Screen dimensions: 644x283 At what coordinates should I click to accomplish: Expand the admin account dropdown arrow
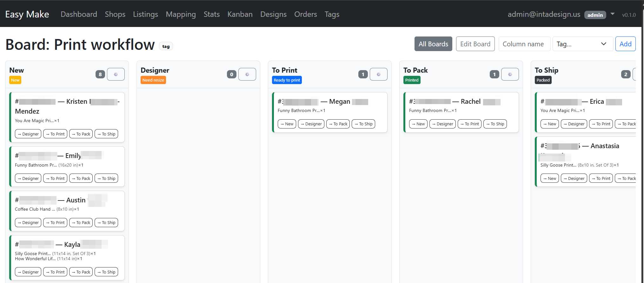click(612, 14)
